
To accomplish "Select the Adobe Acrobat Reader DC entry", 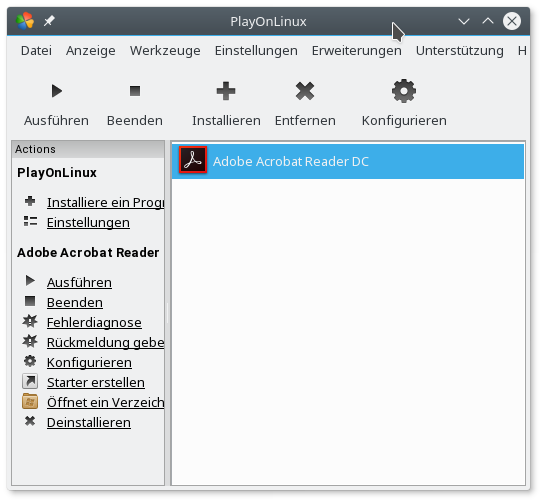I will coord(348,161).
